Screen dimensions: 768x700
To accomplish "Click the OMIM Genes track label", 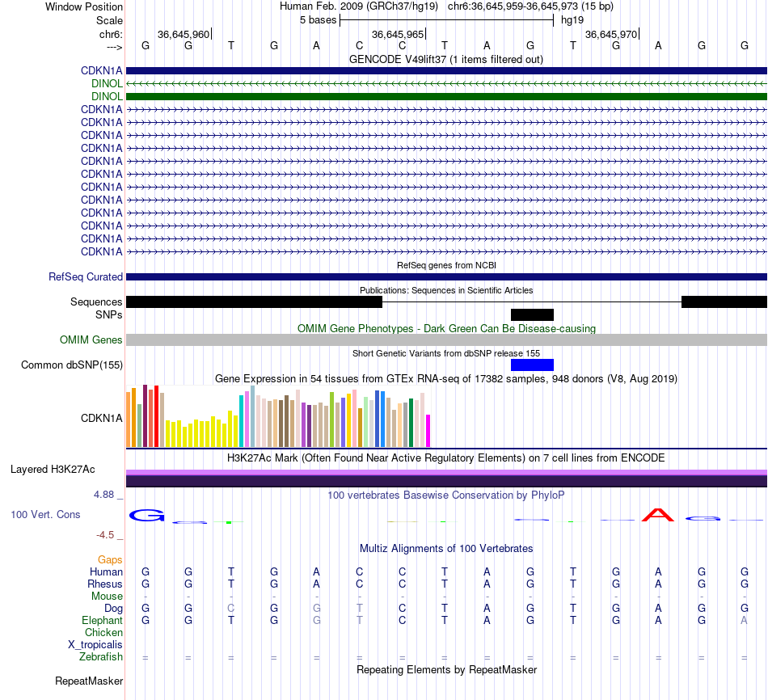I will [x=91, y=340].
